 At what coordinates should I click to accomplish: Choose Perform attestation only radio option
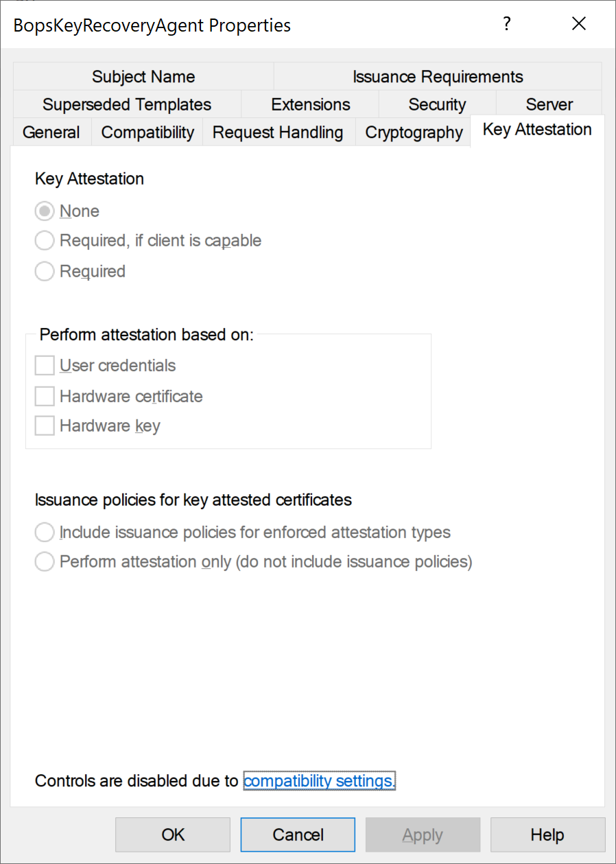pyautogui.click(x=45, y=562)
